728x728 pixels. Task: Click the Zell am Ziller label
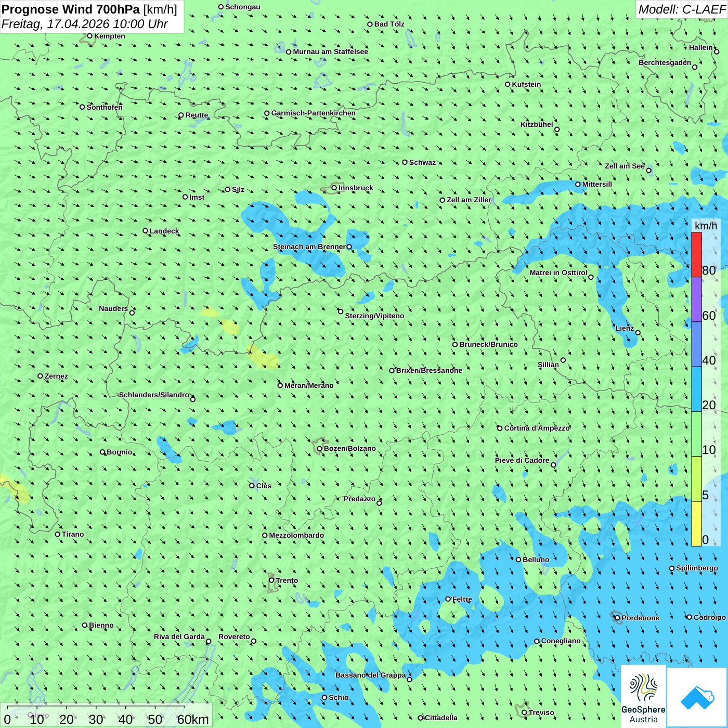[x=469, y=200]
